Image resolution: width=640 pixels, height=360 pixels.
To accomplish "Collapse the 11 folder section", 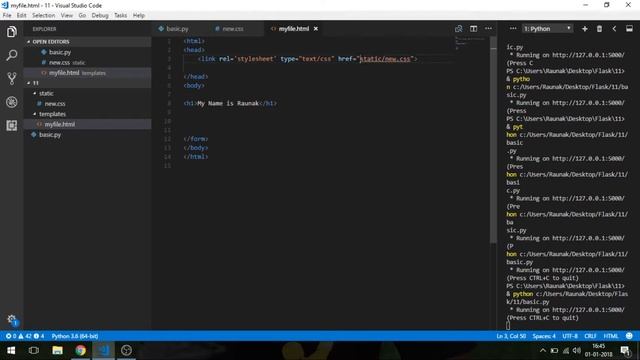I will pos(88,83).
